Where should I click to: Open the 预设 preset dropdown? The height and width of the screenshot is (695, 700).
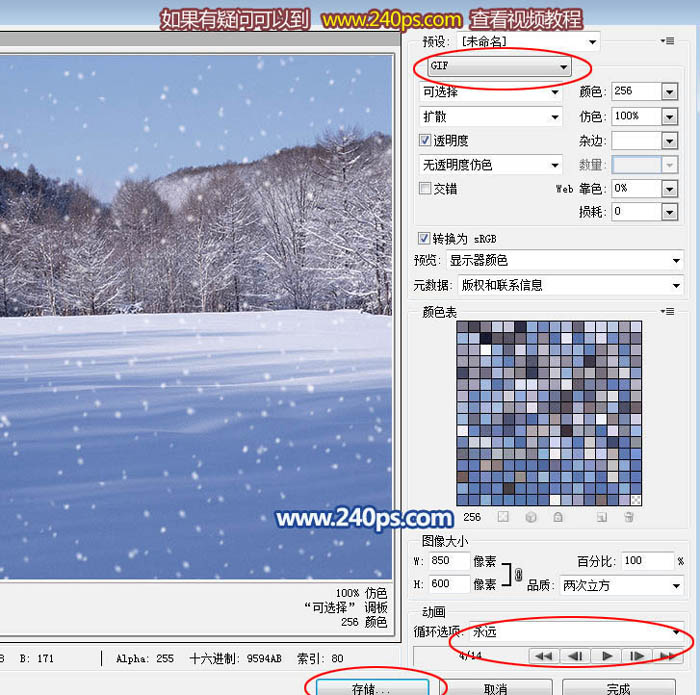coord(528,42)
